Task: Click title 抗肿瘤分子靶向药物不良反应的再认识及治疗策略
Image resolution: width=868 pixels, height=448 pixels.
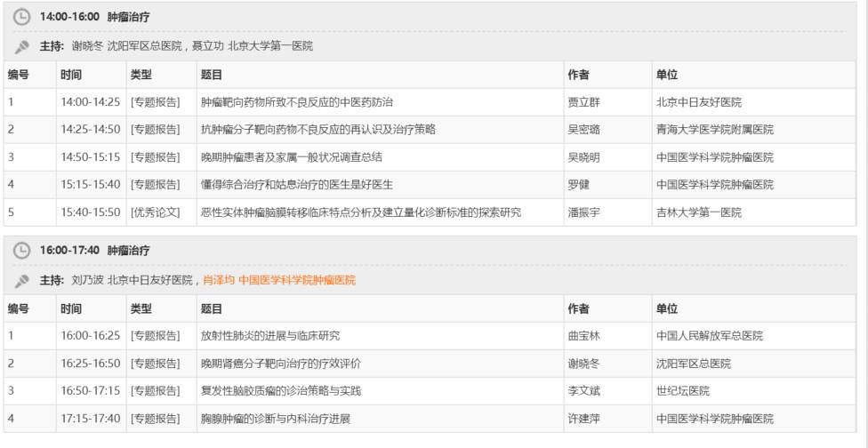Action: click(318, 130)
